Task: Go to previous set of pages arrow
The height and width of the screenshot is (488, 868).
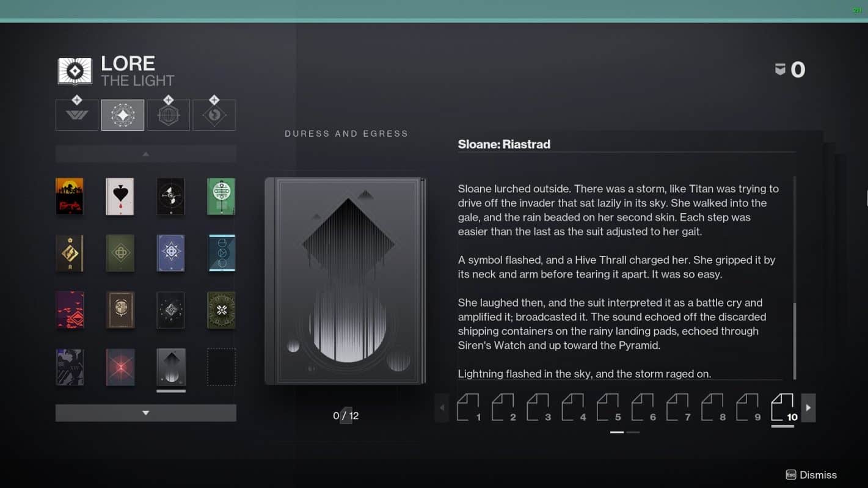Action: point(442,408)
